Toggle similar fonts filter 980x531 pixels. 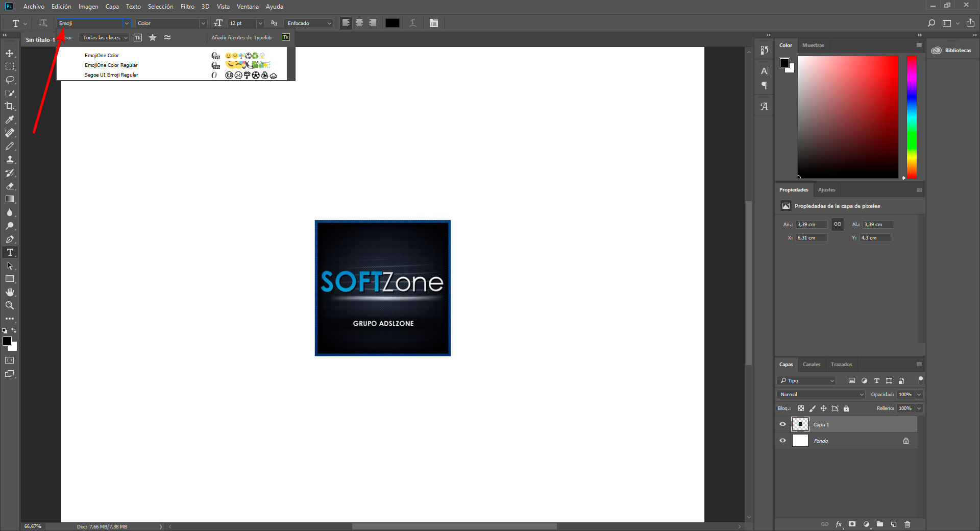(x=167, y=37)
